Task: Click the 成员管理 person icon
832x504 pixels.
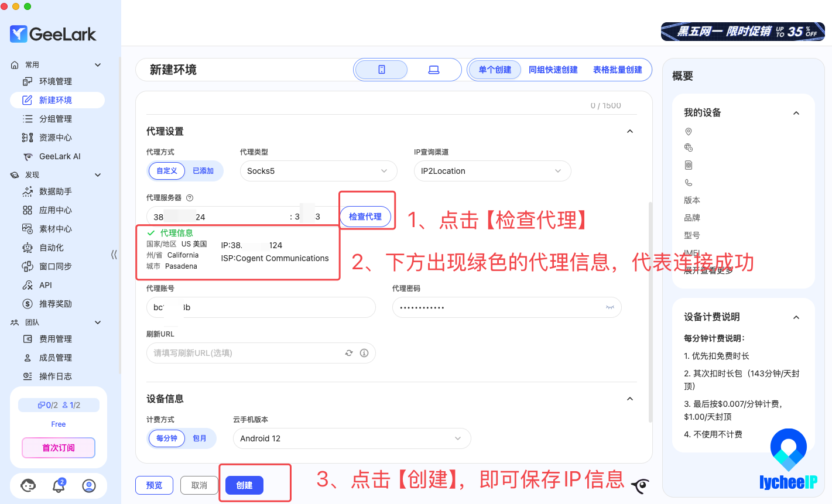Action: 28,358
